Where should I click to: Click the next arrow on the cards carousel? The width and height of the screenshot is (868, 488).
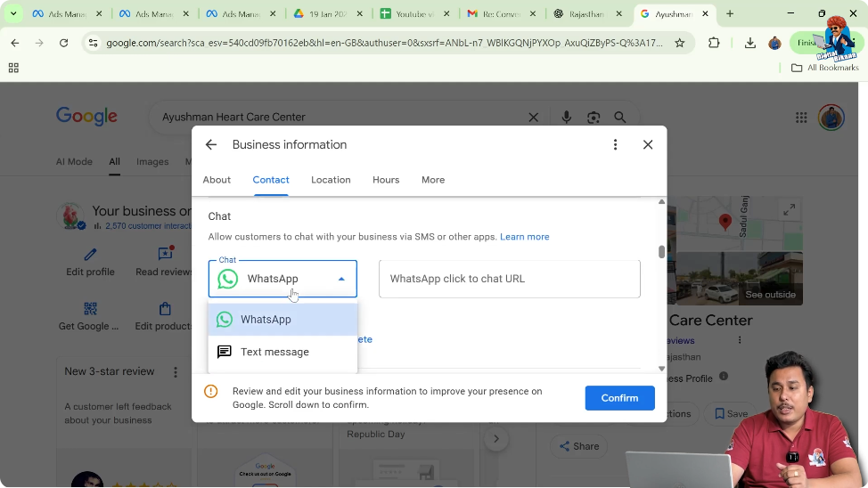click(496, 439)
